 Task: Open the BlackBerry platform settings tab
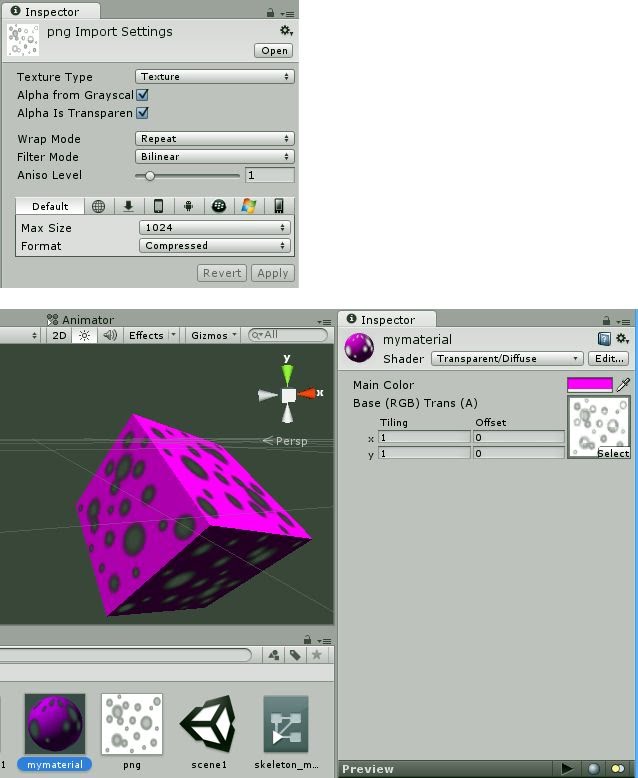218,207
